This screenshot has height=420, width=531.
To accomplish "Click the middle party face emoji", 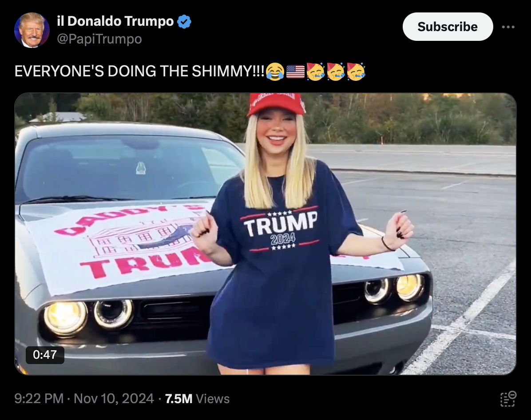I will [x=336, y=71].
